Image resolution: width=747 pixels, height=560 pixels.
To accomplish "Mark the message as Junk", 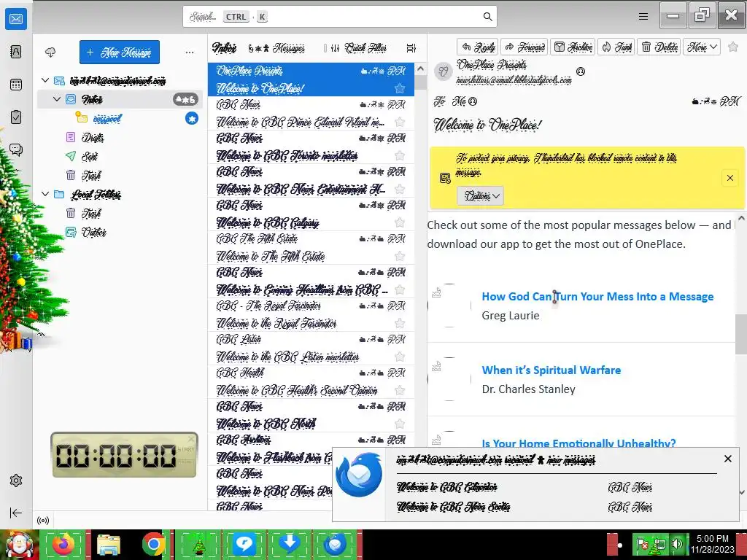I will coord(616,47).
